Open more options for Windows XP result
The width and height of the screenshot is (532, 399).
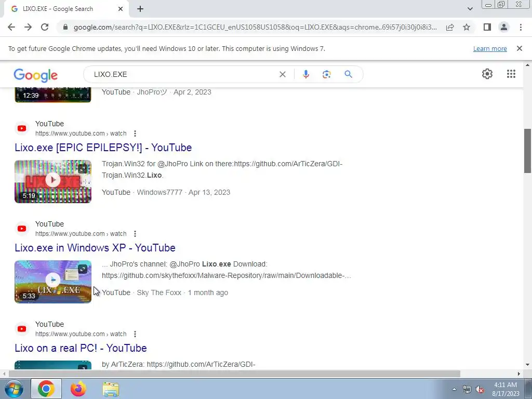(x=135, y=234)
